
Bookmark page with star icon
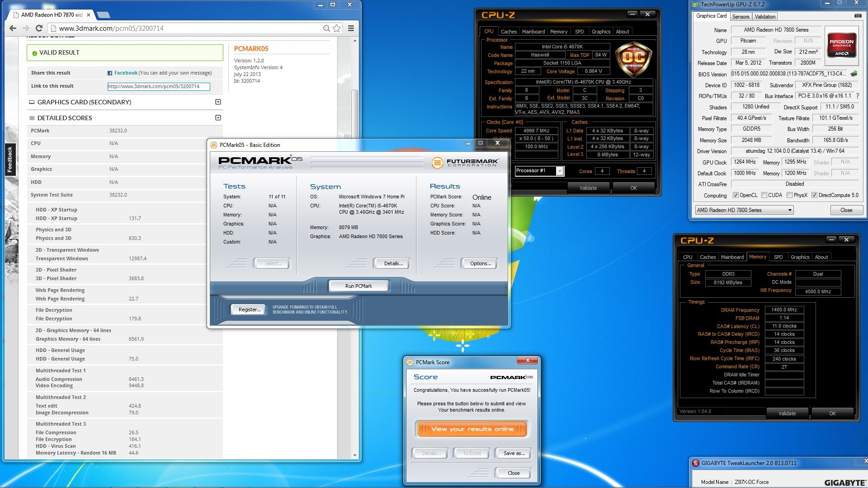point(337,28)
